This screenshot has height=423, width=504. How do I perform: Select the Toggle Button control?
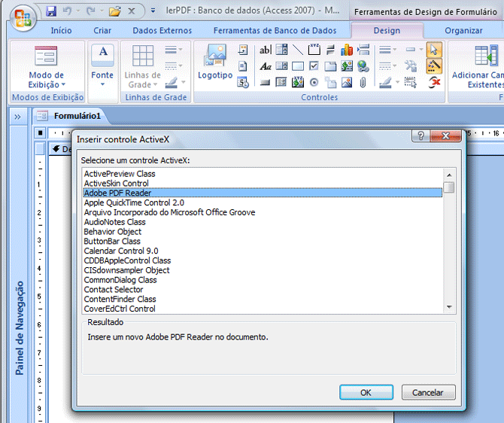click(330, 50)
